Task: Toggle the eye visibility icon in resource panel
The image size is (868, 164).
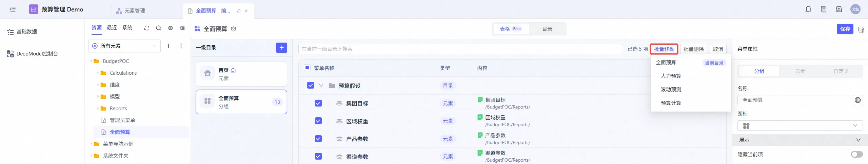Action: coord(171,28)
